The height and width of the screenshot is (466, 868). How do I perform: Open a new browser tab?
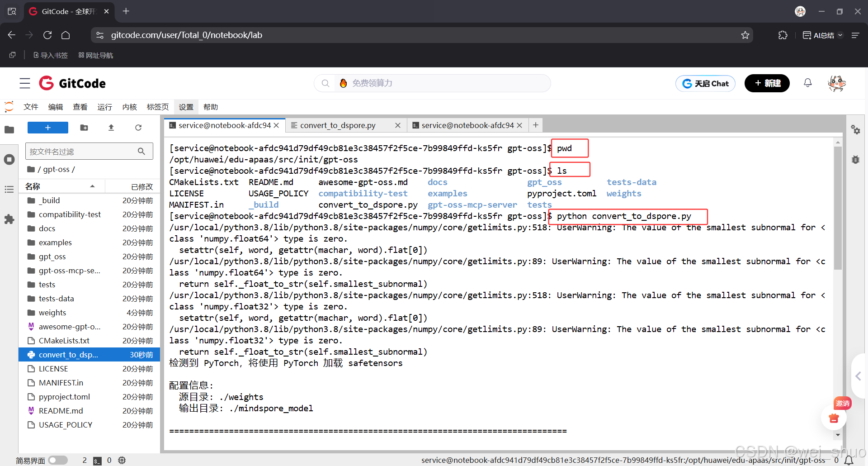point(126,11)
